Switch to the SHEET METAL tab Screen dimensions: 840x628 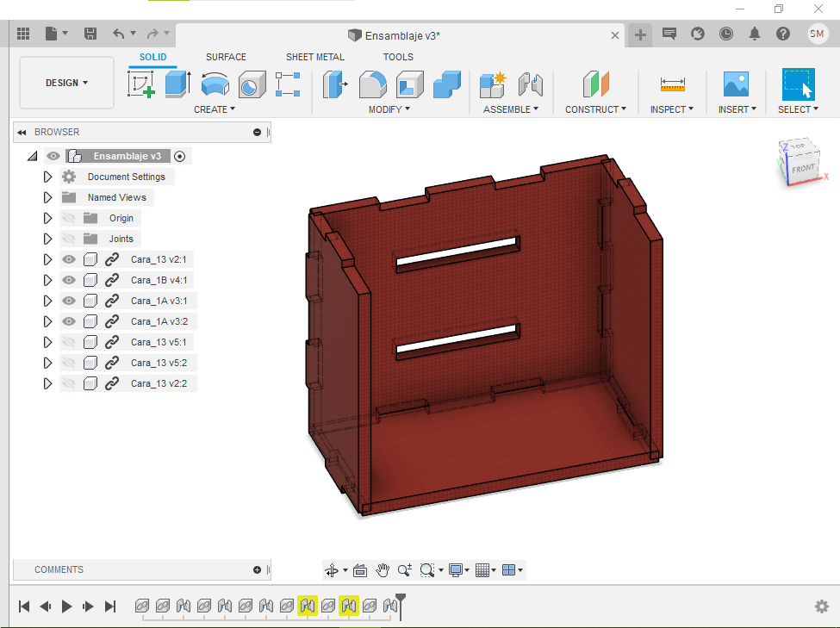click(x=315, y=57)
